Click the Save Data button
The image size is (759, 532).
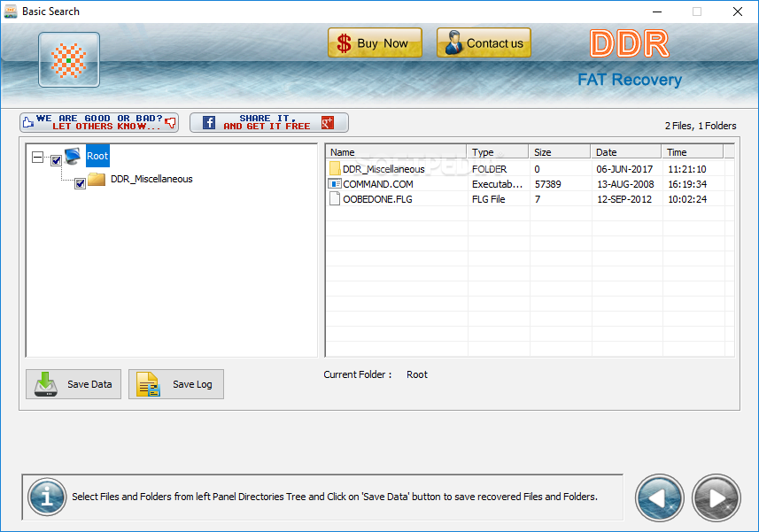(x=74, y=384)
